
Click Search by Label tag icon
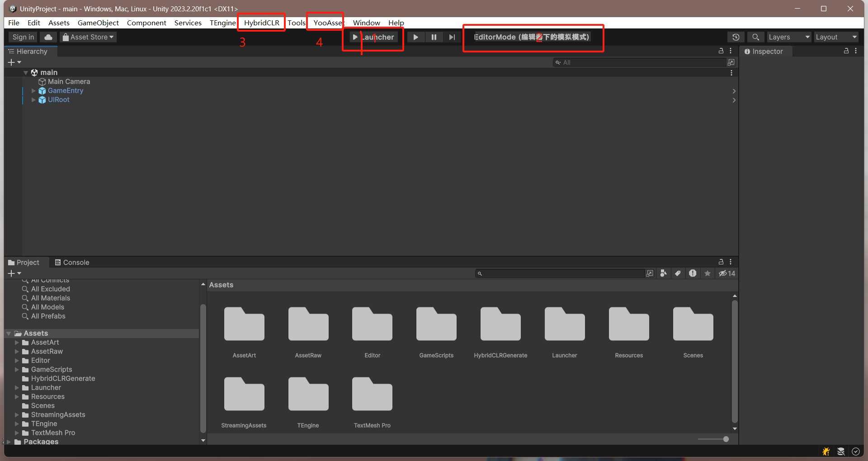coord(678,273)
